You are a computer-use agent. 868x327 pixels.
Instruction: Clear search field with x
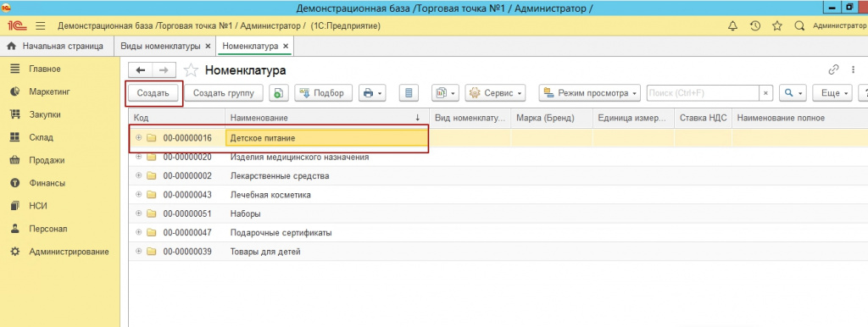click(765, 93)
